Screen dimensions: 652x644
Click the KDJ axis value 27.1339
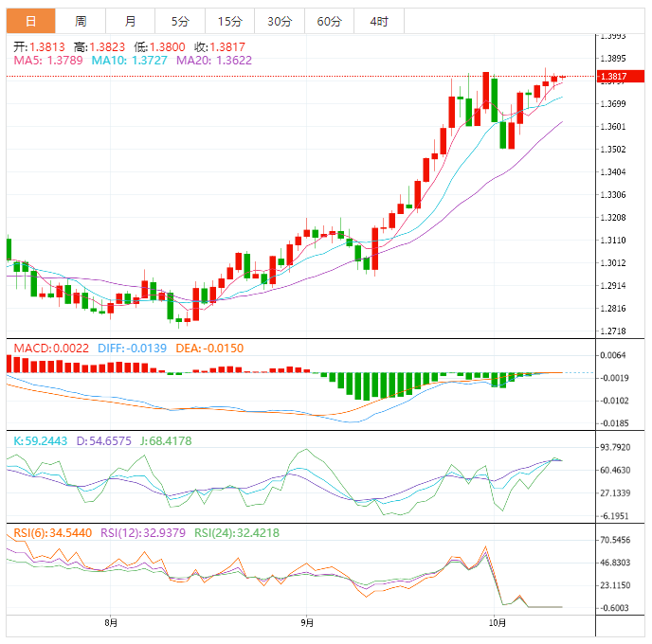pos(615,493)
